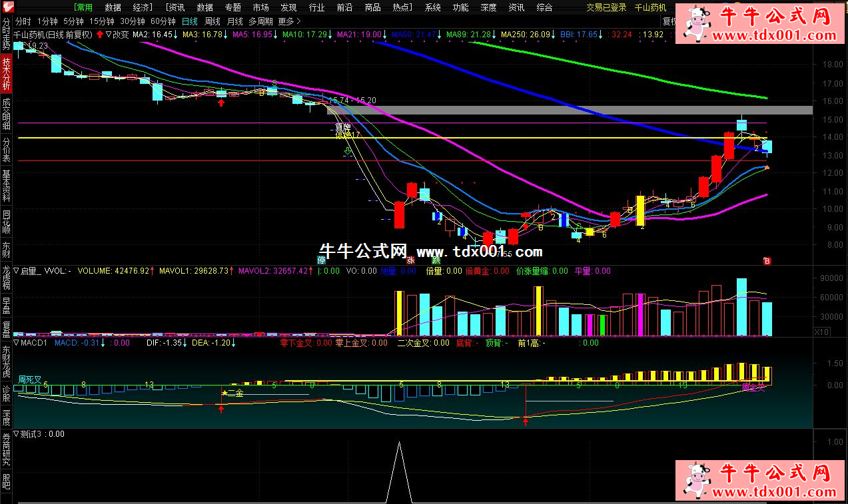Open the 更多 period dropdown
This screenshot has width=848, height=504.
coord(290,21)
